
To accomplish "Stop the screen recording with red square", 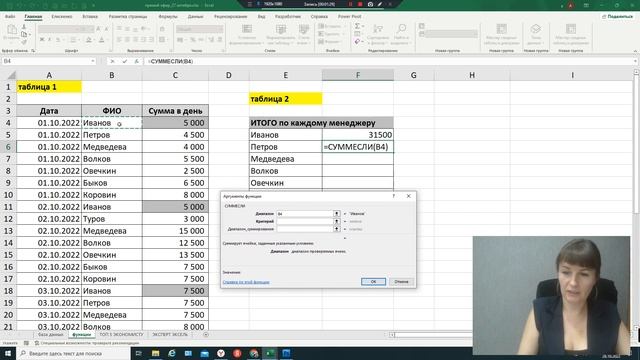I will click(x=360, y=4).
